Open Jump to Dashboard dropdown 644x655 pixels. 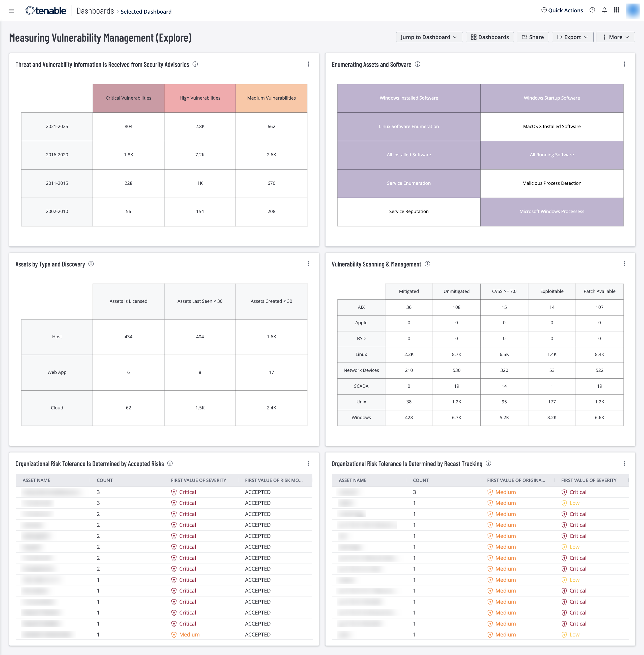point(428,37)
